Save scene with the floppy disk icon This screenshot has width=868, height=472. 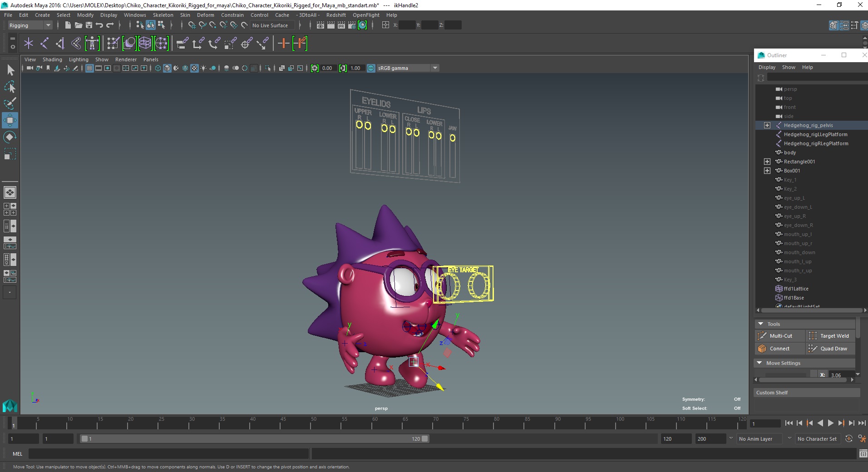(x=89, y=25)
